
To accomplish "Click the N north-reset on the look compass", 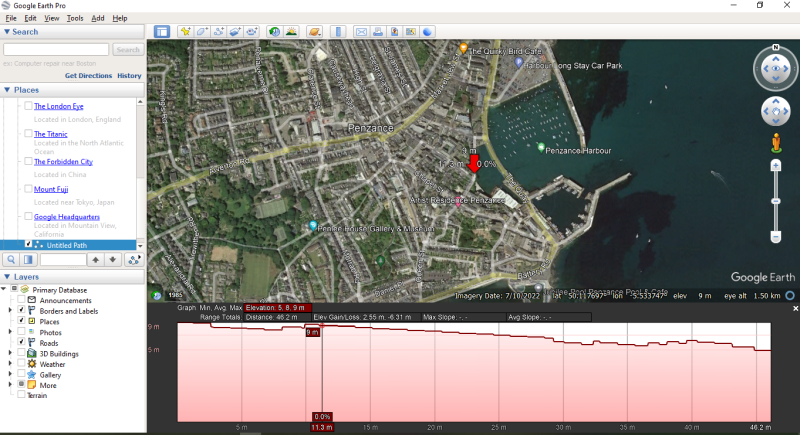I will [776, 47].
